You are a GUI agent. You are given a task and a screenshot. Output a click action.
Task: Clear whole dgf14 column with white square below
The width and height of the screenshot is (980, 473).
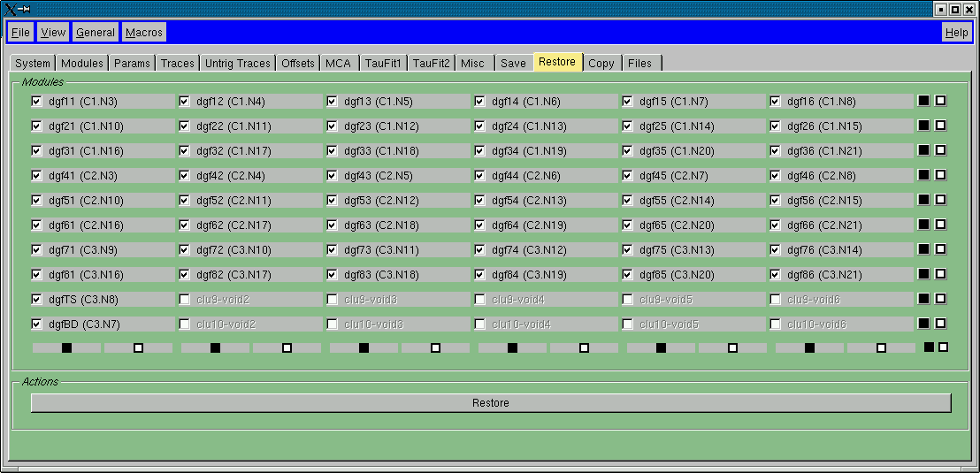click(x=585, y=348)
